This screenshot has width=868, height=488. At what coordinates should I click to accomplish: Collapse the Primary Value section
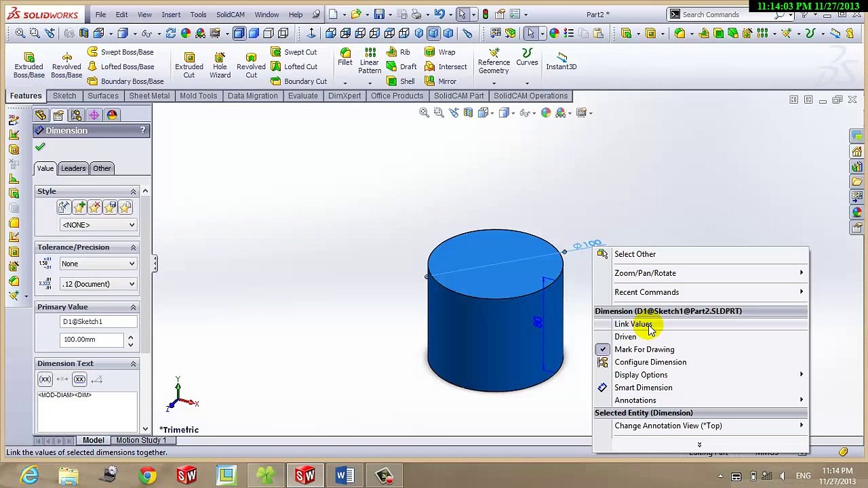click(x=133, y=307)
